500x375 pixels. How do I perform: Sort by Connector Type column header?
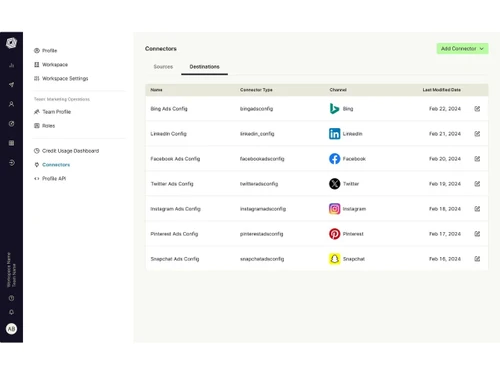[256, 90]
